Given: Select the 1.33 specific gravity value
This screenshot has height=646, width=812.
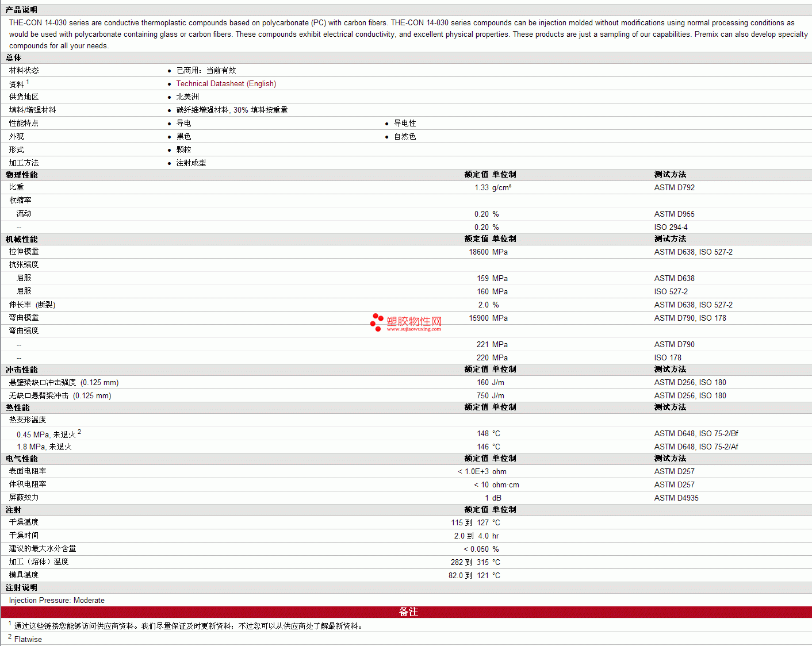Looking at the screenshot, I should 481,188.
